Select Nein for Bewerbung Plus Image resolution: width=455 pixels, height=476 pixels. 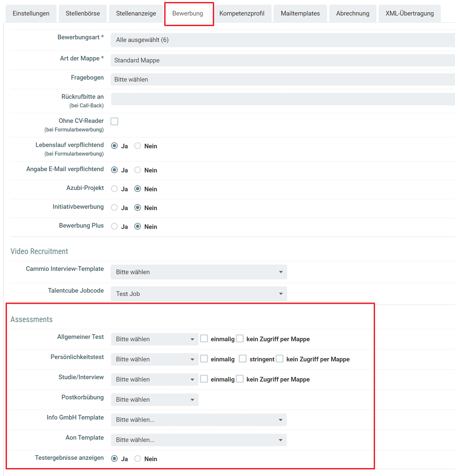137,226
